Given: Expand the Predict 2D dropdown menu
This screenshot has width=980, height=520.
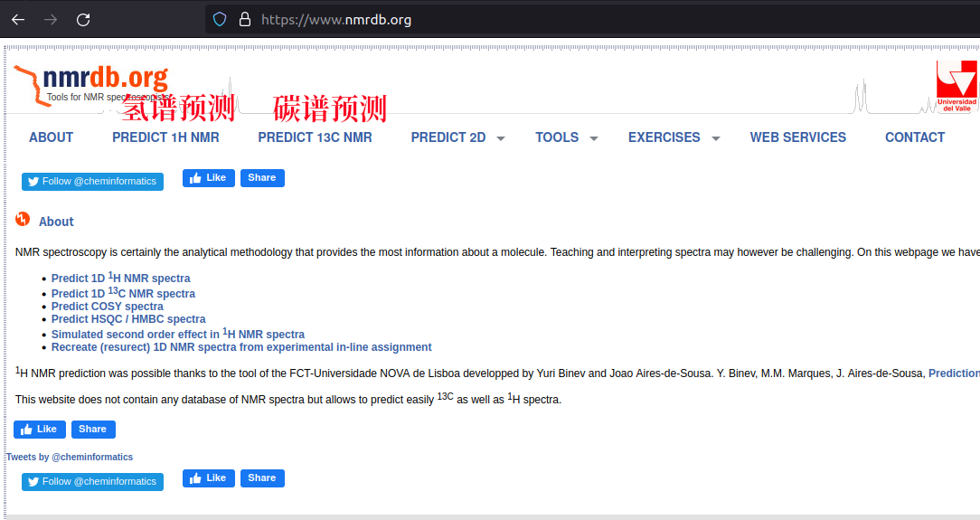Looking at the screenshot, I should 457,137.
